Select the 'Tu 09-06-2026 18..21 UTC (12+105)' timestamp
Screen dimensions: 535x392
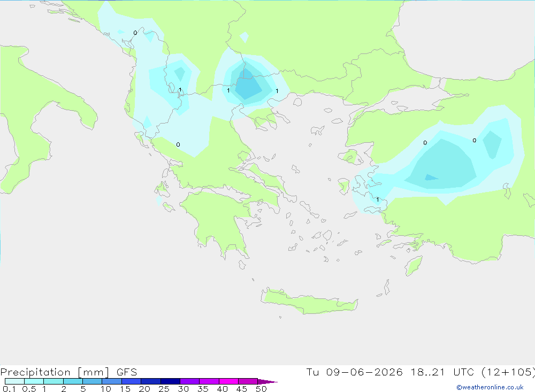[421, 372]
